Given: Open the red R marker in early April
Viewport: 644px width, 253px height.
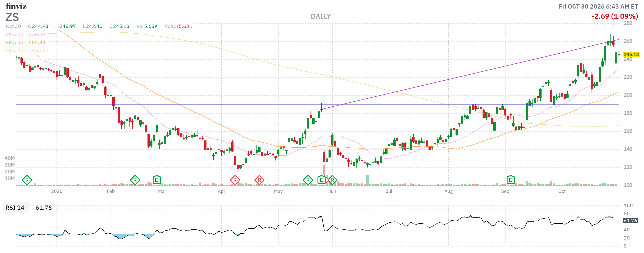Looking at the screenshot, I should pos(235,180).
